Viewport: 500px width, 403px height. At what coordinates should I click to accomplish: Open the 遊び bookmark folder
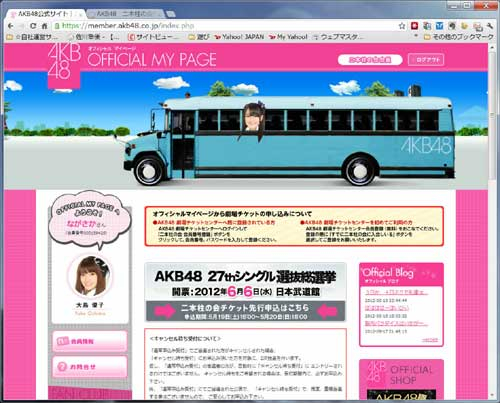199,37
